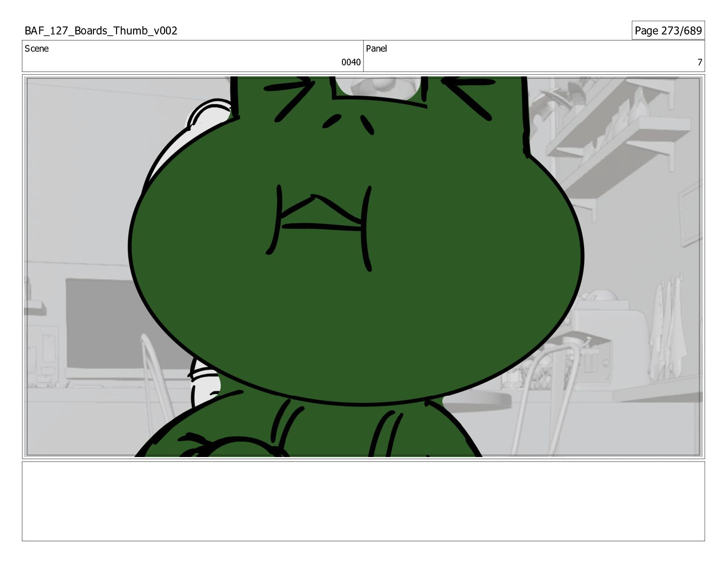Viewport: 728px width, 563px height.
Task: Click the panel number 7
Action: (x=699, y=62)
